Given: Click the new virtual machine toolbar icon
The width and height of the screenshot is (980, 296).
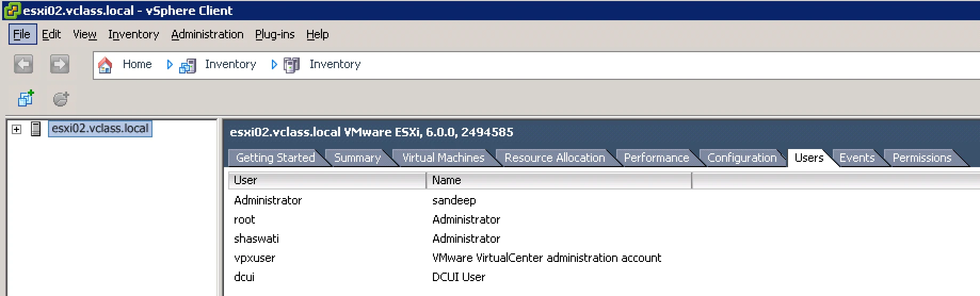Looking at the screenshot, I should click(x=26, y=98).
